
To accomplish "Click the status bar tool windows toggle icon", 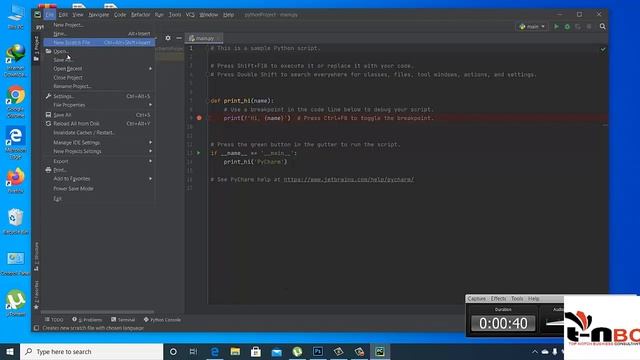I will [36, 328].
